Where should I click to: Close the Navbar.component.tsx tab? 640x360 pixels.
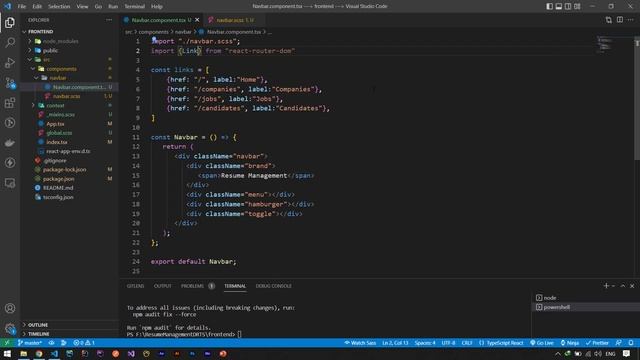(197, 20)
